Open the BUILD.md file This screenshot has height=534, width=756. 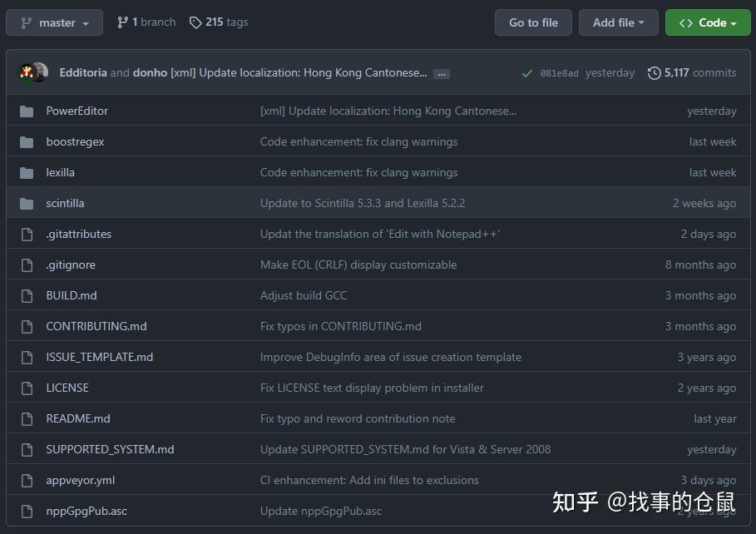click(72, 296)
